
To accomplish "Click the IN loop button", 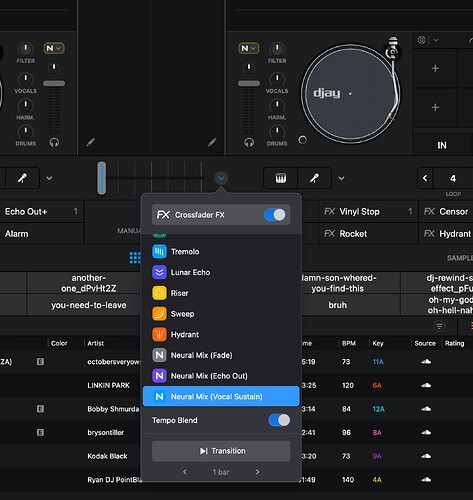I will coord(442,145).
